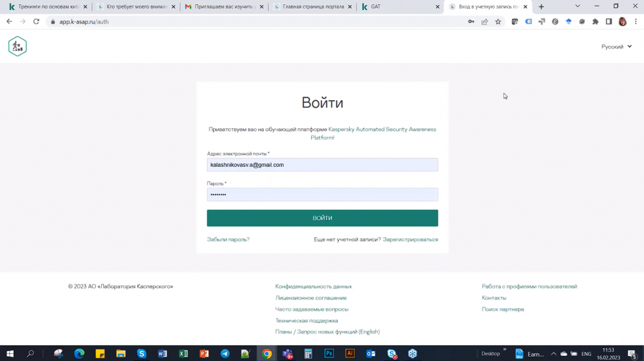The height and width of the screenshot is (361, 644).
Task: Click the share page icon
Action: pyautogui.click(x=485, y=22)
